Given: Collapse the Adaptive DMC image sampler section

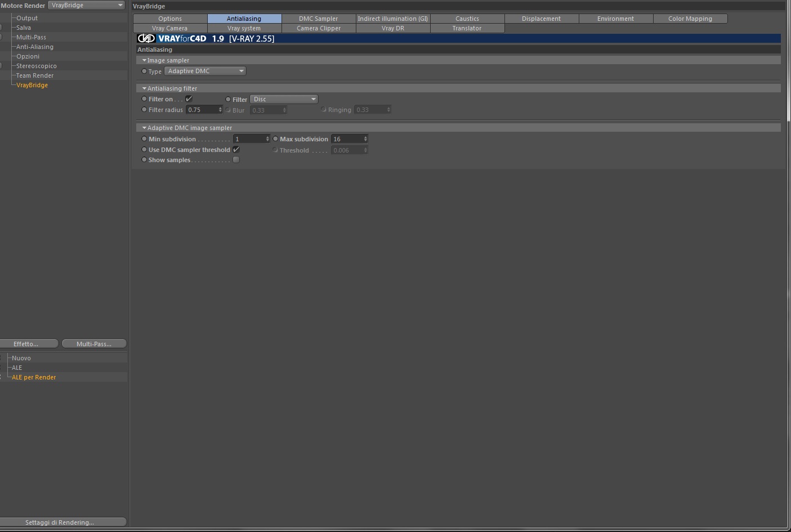Looking at the screenshot, I should (144, 128).
